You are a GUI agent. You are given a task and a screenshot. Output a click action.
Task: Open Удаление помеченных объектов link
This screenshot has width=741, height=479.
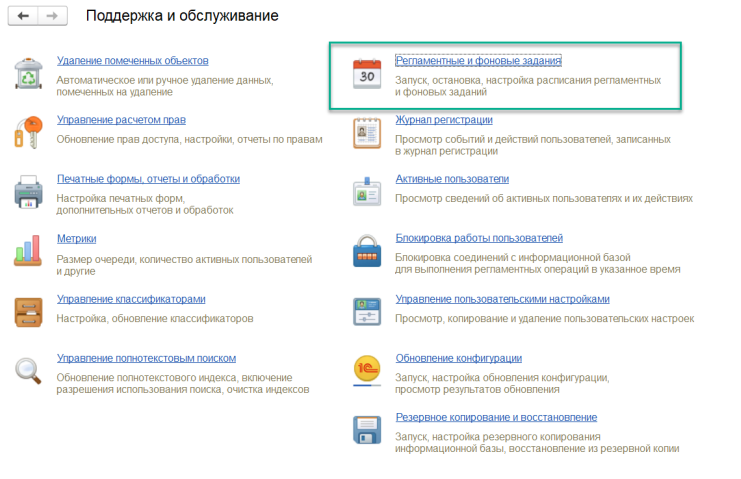click(132, 61)
